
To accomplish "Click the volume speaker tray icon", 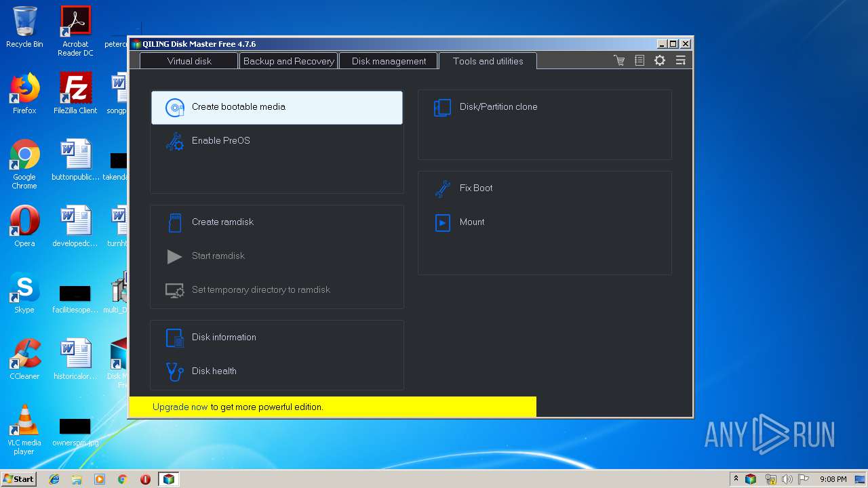I will pyautogui.click(x=787, y=479).
